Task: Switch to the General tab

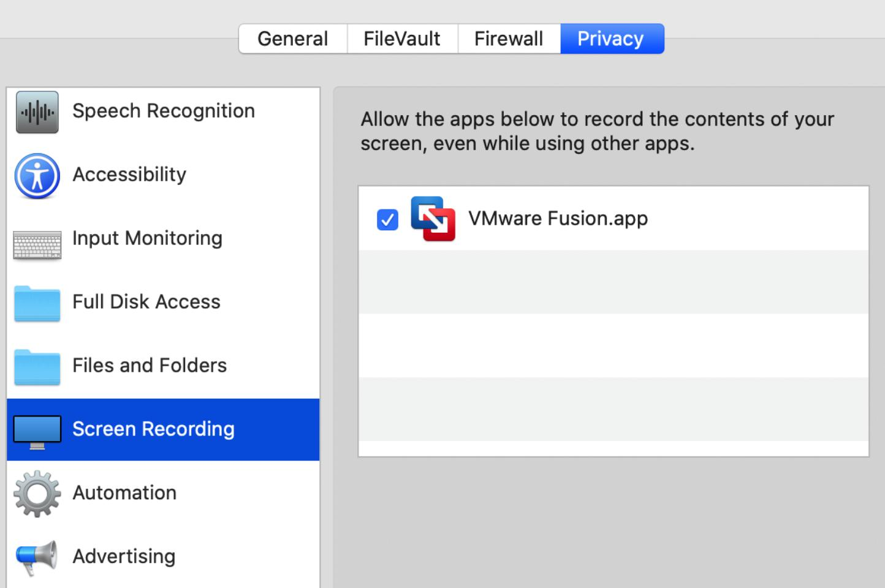Action: pos(293,39)
